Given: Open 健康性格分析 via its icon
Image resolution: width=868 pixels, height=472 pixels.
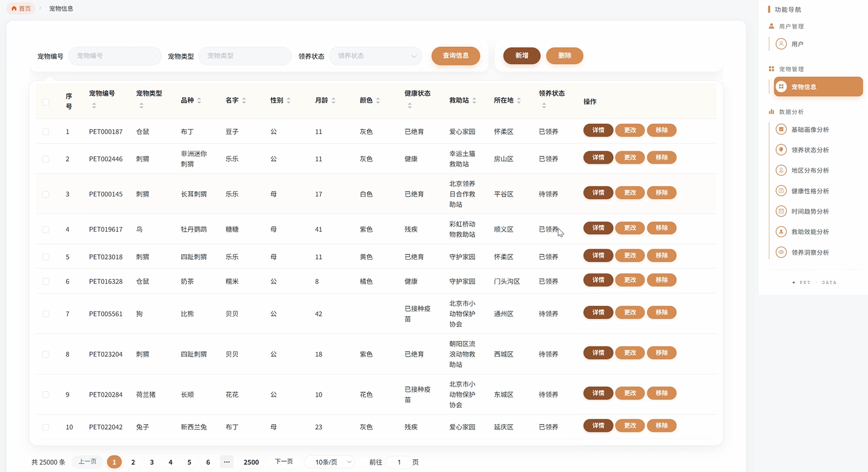Looking at the screenshot, I should click(781, 191).
